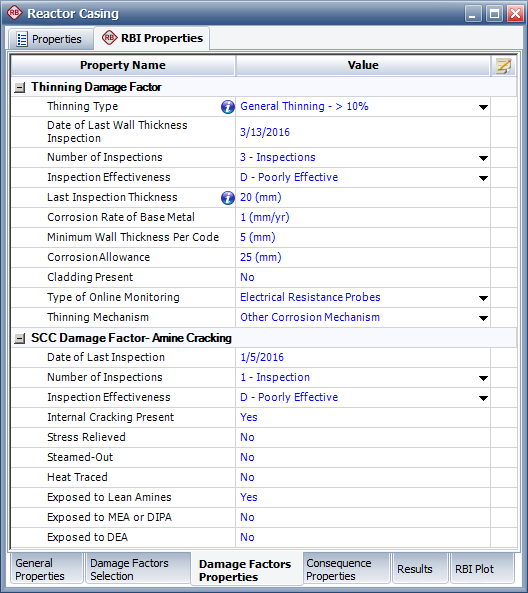The width and height of the screenshot is (528, 593).
Task: Click the Value column header
Action: [x=363, y=65]
